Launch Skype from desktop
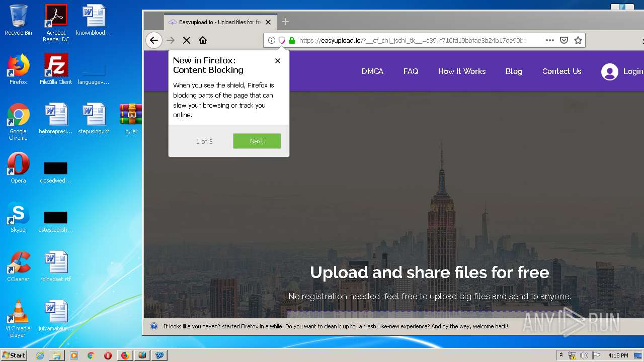 coord(18,217)
